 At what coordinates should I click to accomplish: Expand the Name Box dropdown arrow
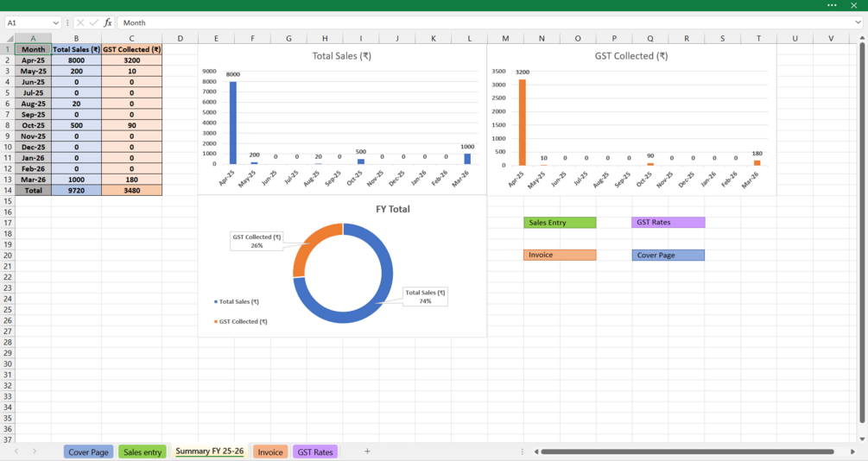pyautogui.click(x=55, y=22)
